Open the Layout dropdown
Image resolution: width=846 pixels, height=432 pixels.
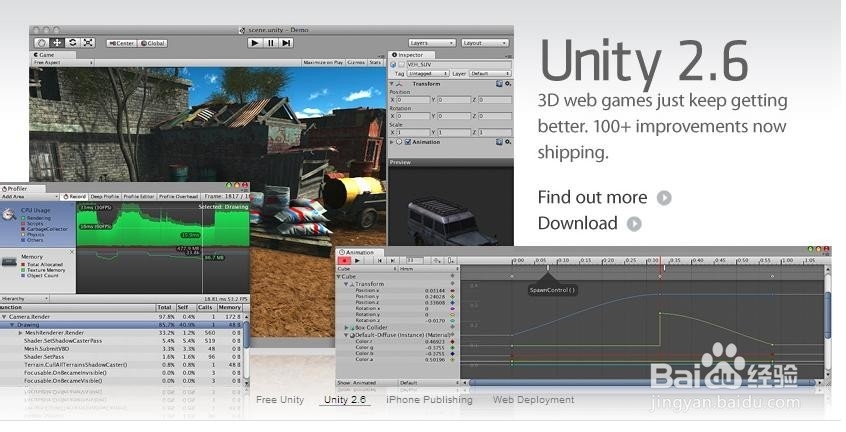[x=485, y=43]
